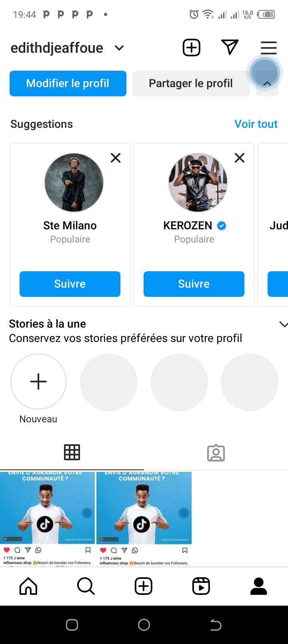Follow KEROZEN with the Suivre button
The image size is (288, 644).
click(x=194, y=284)
